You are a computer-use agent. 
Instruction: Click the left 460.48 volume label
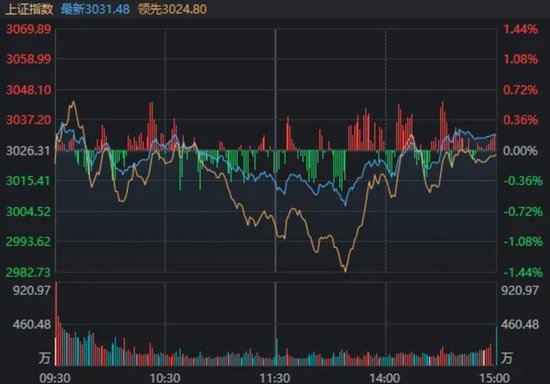point(32,324)
